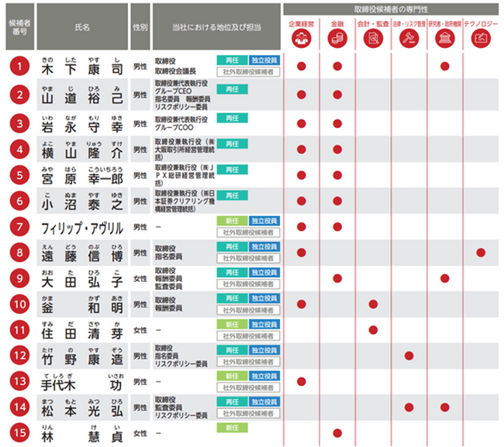Image resolution: width=504 pixels, height=447 pixels.
Task: Click the 研究者・政府機関 building icon
Action: click(445, 39)
